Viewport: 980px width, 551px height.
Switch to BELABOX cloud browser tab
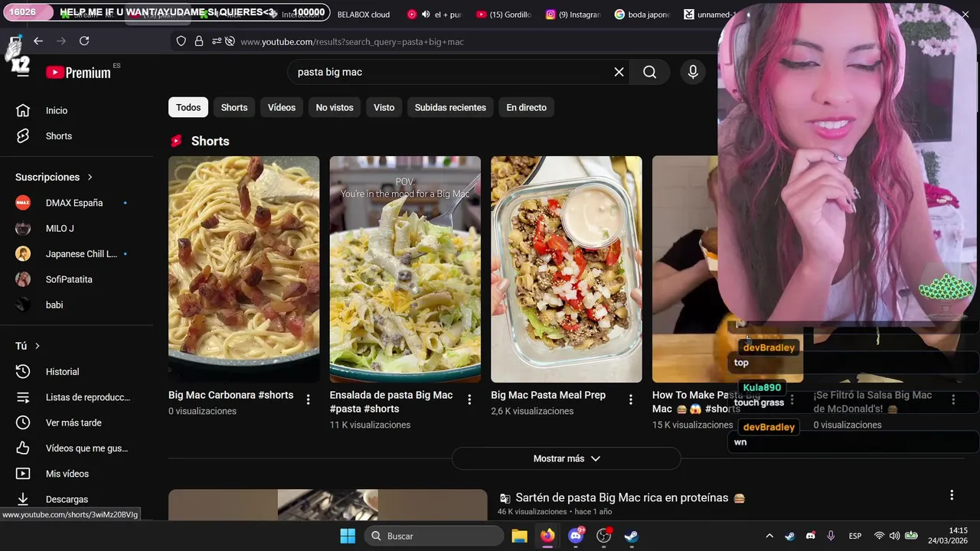pos(364,15)
